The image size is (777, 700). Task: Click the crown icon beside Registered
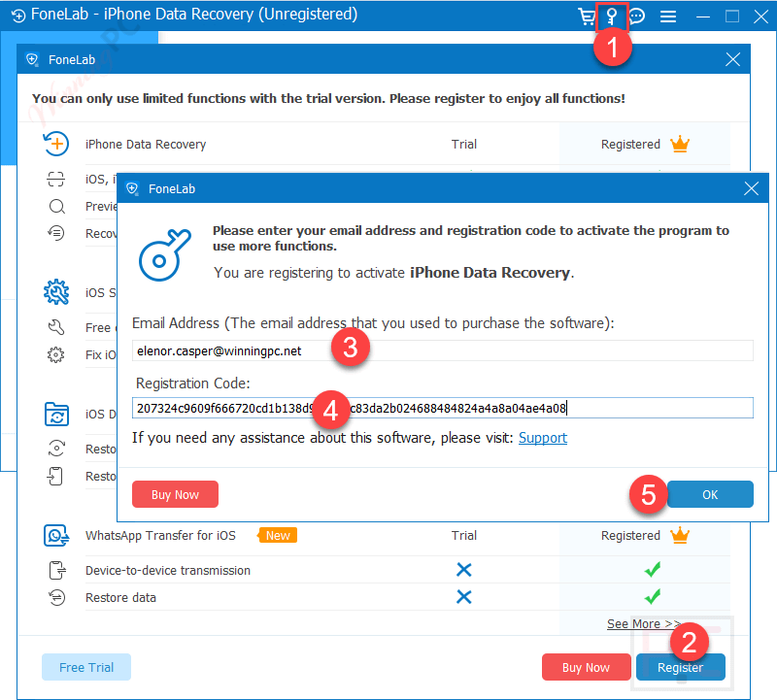coord(680,143)
